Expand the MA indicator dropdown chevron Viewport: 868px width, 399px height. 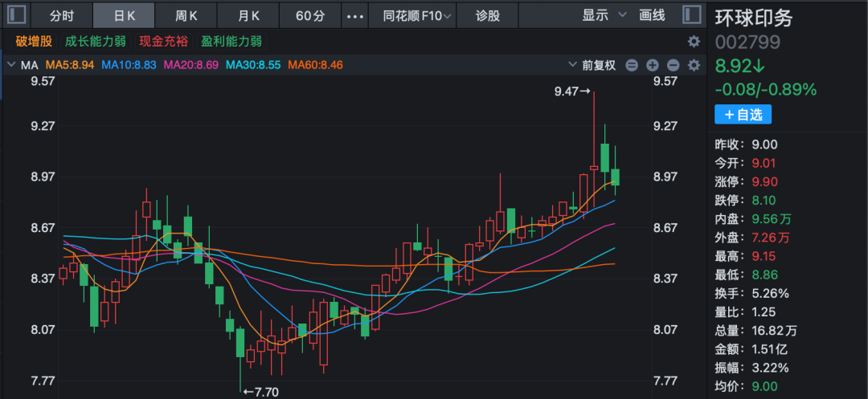[x=11, y=65]
